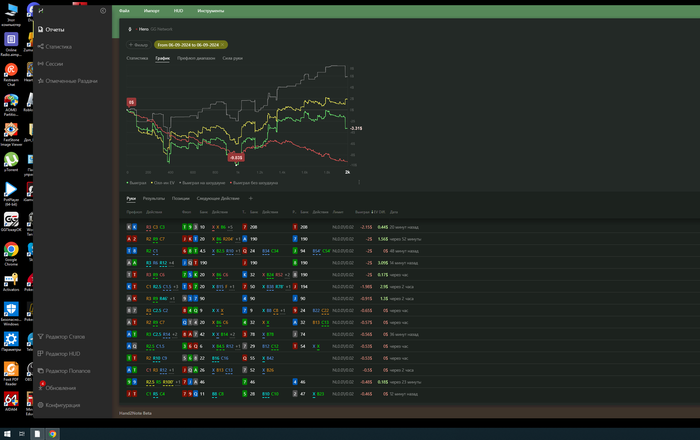Image resolution: width=700 pixels, height=440 pixels.
Task: Open Редактор HUD in sidebar
Action: click(59, 353)
